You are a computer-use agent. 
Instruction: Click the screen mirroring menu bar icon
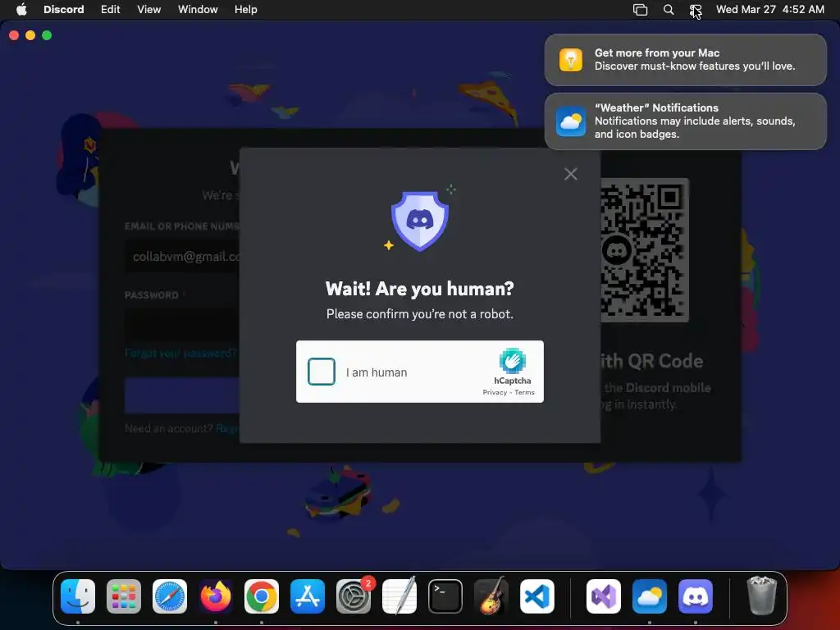(x=640, y=10)
